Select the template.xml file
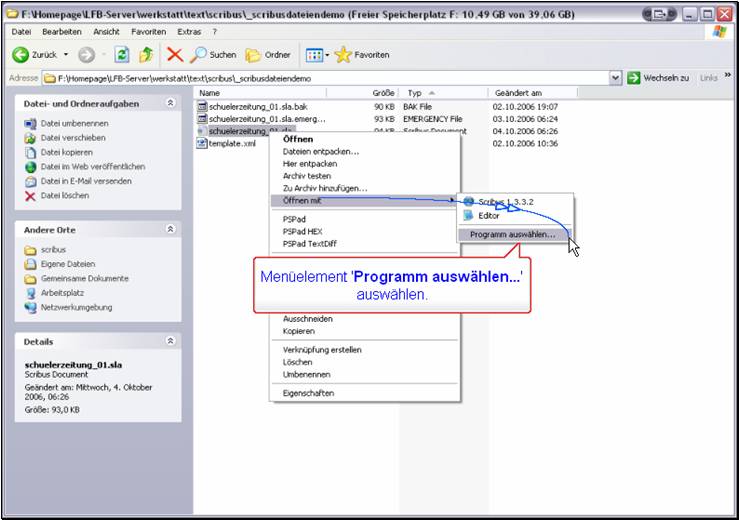Image resolution: width=739 pixels, height=520 pixels. (x=232, y=143)
